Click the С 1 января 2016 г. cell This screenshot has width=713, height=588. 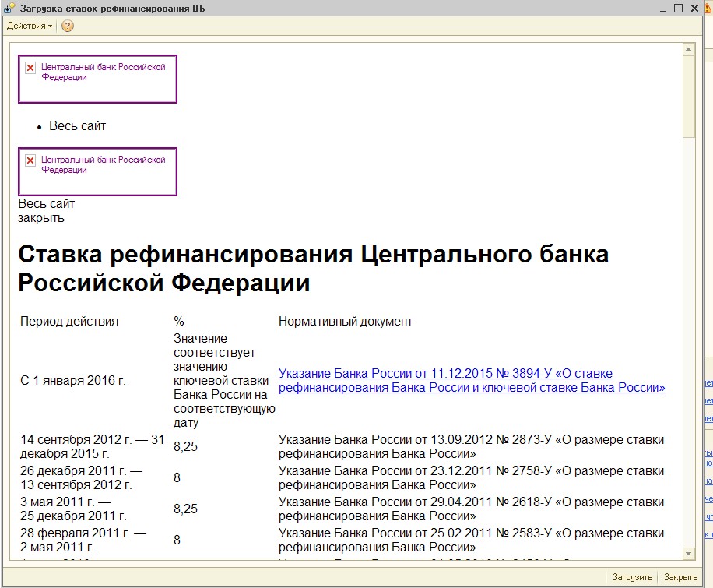pos(72,381)
